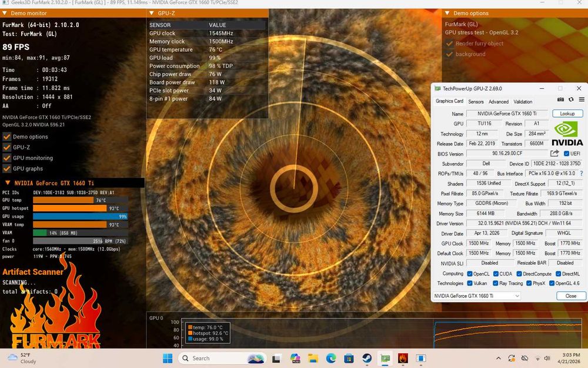Collapse the GPU-Z overlay panel
The image size is (588, 368).
(x=152, y=13)
